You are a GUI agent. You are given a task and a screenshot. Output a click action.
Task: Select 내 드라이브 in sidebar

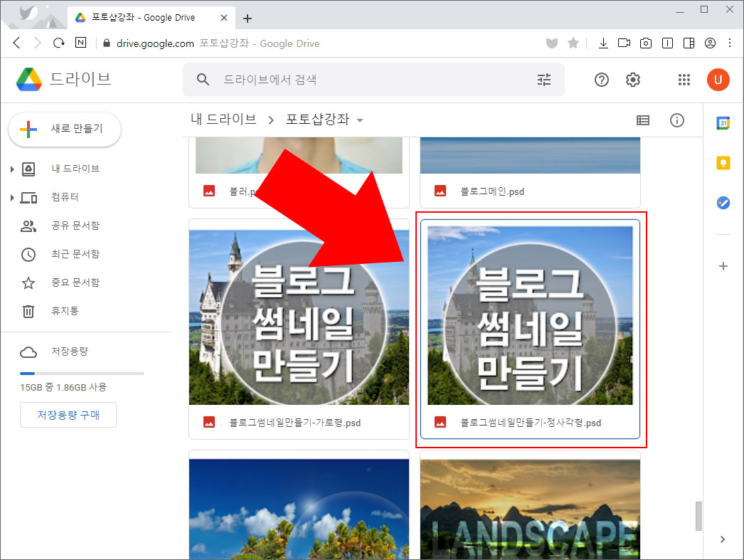point(75,169)
